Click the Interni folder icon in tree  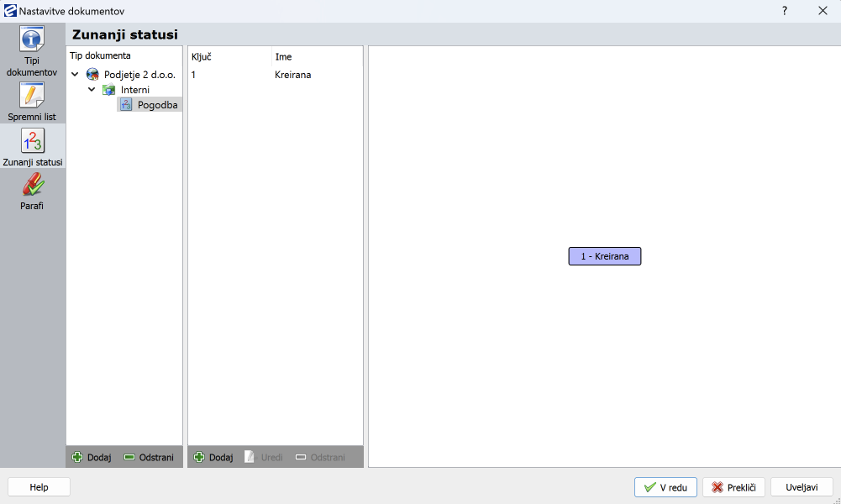108,90
